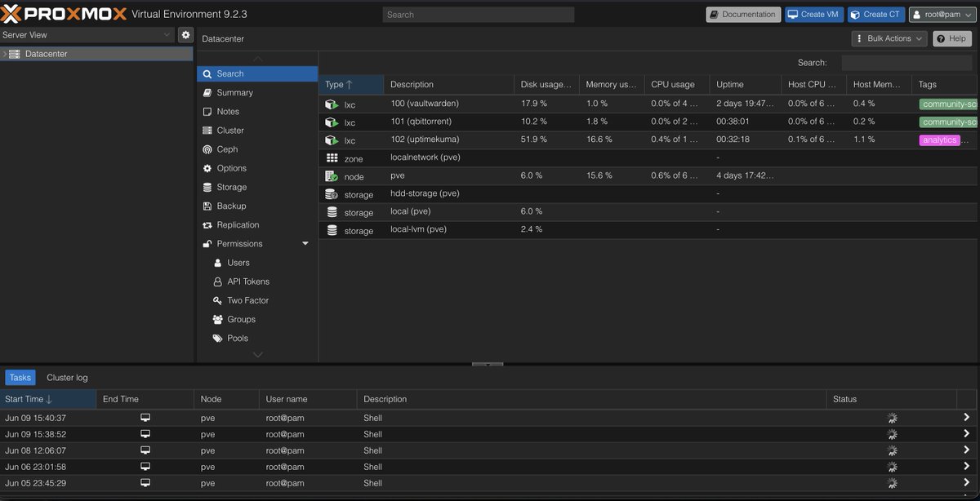Open the API Tokens page
This screenshot has height=501, width=980.
[257, 282]
